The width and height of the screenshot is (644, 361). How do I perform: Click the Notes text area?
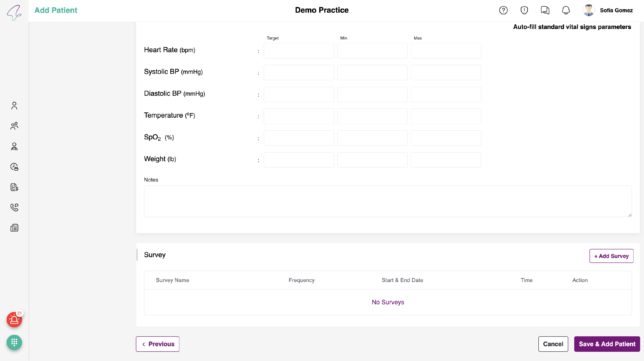(x=388, y=201)
